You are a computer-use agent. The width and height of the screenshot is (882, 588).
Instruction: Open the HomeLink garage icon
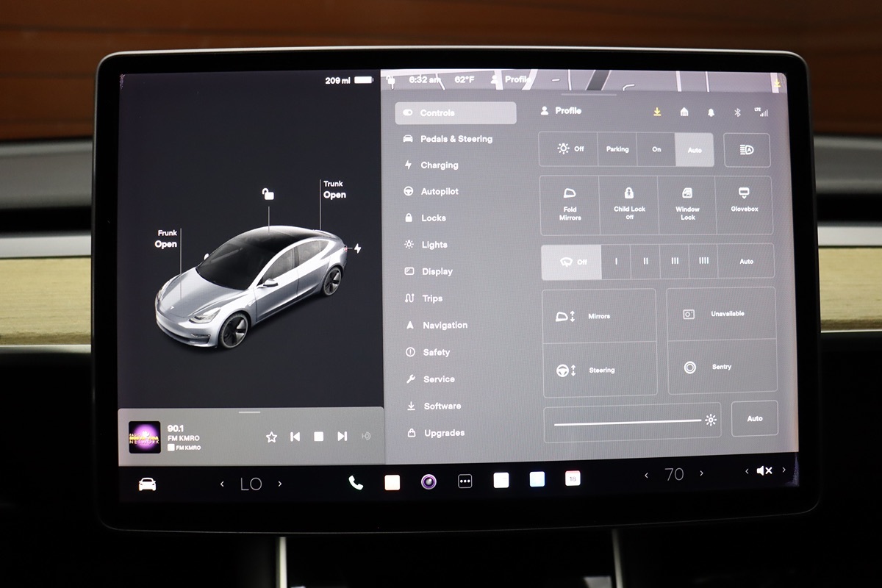point(684,112)
